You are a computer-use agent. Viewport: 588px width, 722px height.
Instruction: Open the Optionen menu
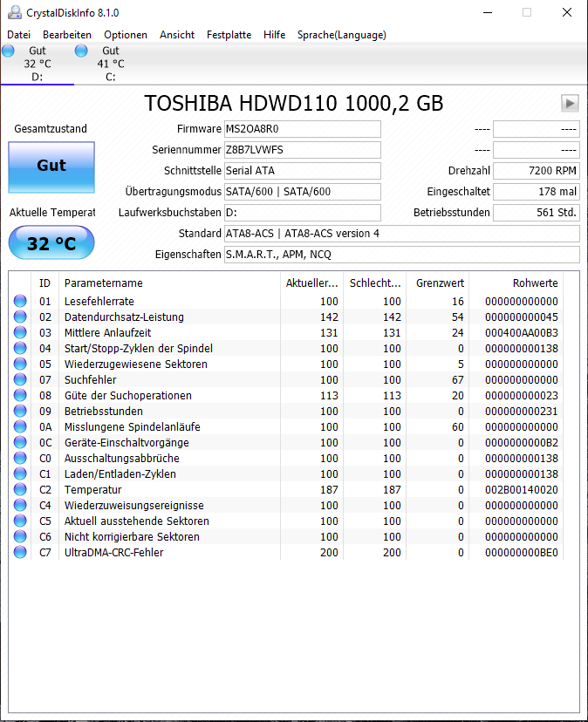pyautogui.click(x=126, y=35)
